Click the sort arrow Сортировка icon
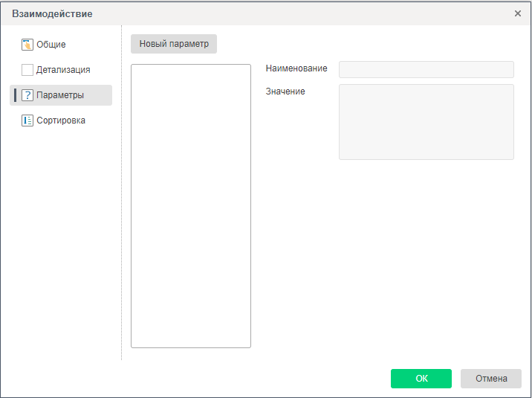 (x=27, y=121)
